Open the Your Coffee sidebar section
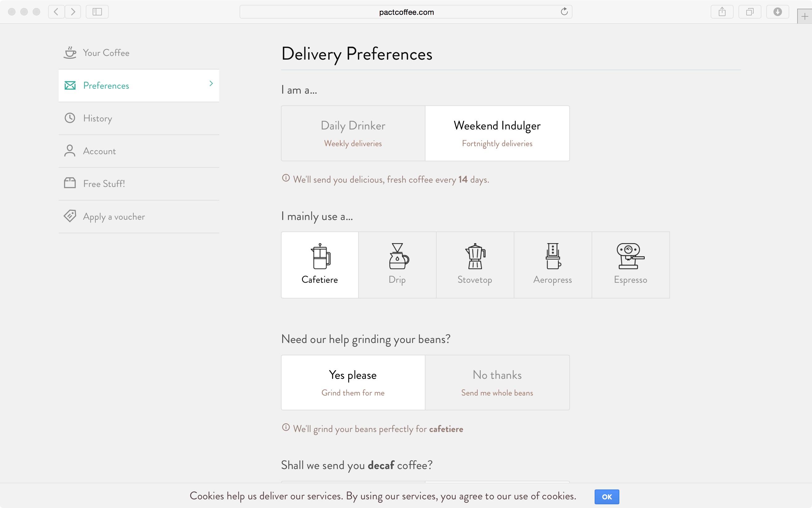This screenshot has height=508, width=812. click(x=106, y=53)
